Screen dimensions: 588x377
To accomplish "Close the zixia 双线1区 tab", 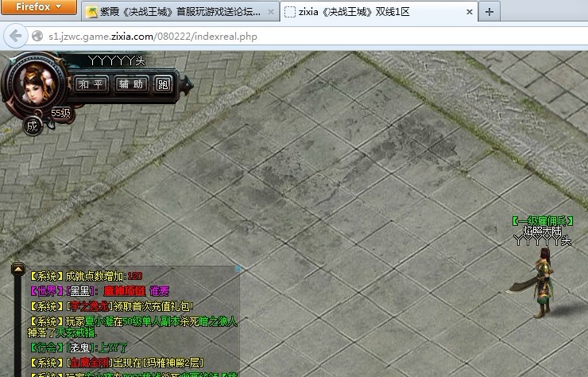I will 469,12.
